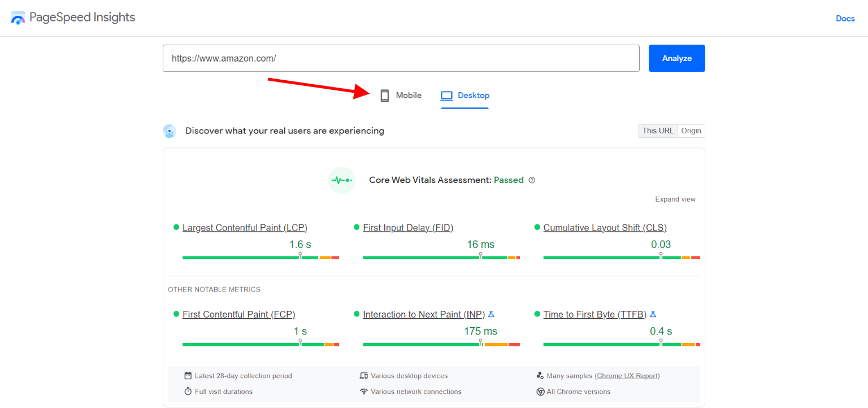
Task: Click the Chrome icon beside All Chrome versions
Action: (540, 392)
